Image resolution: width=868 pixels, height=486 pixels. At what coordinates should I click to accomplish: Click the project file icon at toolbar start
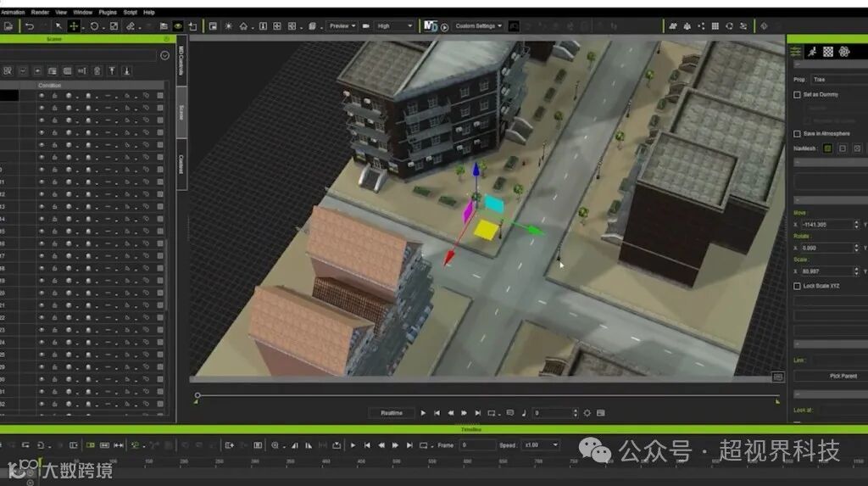click(x=8, y=26)
